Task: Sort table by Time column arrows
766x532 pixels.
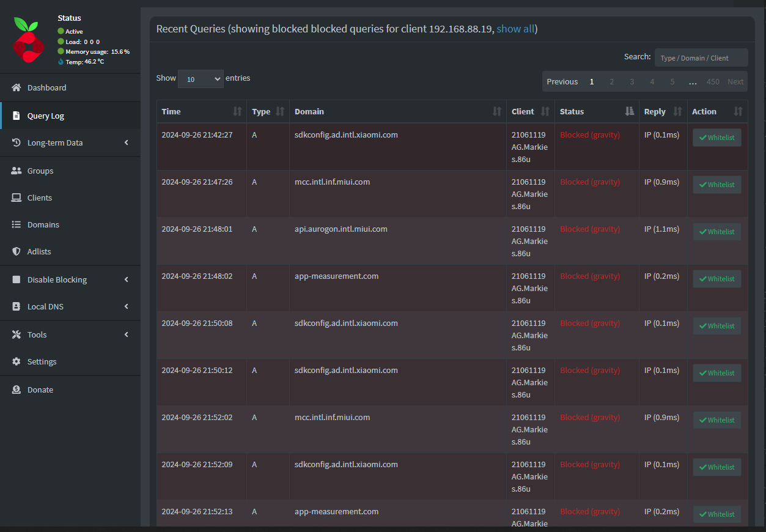Action: (237, 111)
